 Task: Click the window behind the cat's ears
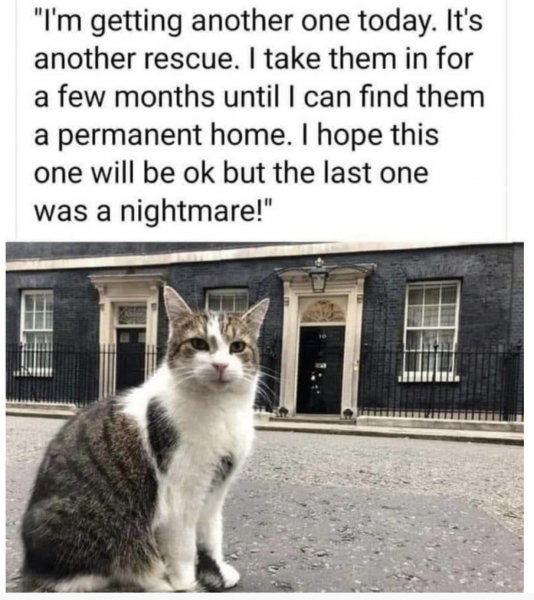point(226,301)
